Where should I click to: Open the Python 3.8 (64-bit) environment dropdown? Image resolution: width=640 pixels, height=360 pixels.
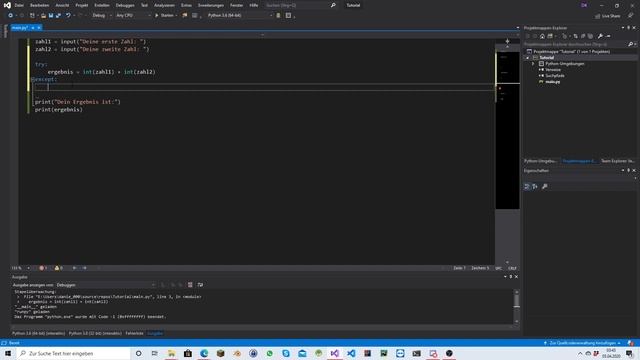240,16
